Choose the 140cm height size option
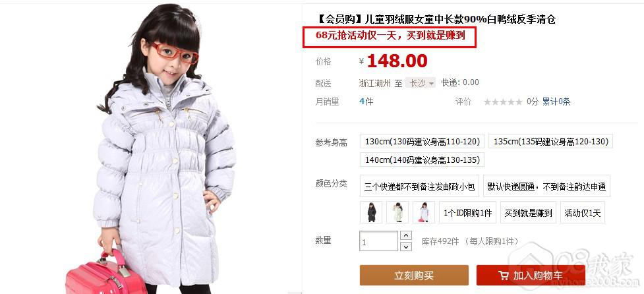 click(x=423, y=160)
